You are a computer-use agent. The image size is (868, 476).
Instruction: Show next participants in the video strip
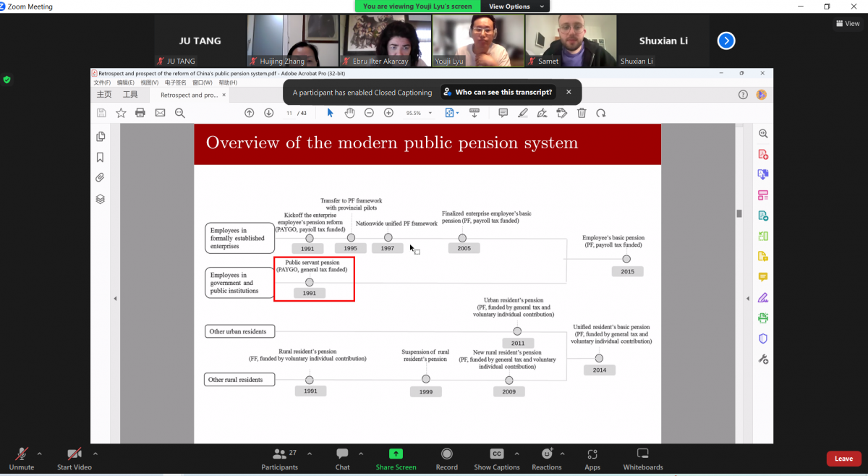[x=726, y=41]
